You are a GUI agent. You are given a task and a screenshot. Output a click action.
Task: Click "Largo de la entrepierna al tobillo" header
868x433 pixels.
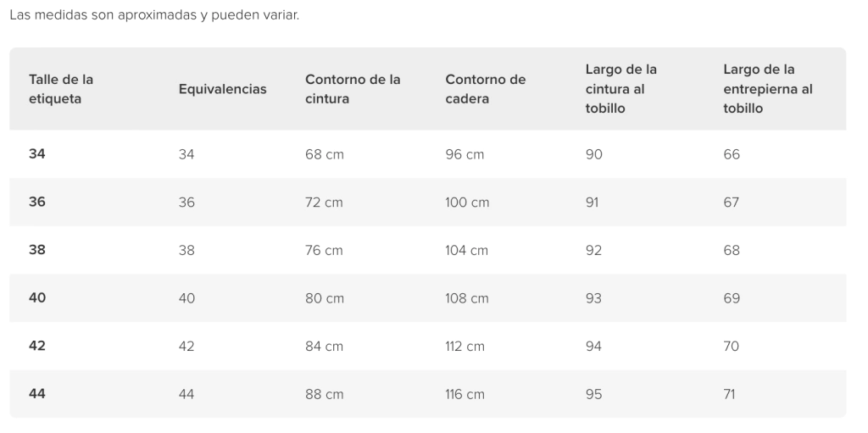click(x=767, y=89)
